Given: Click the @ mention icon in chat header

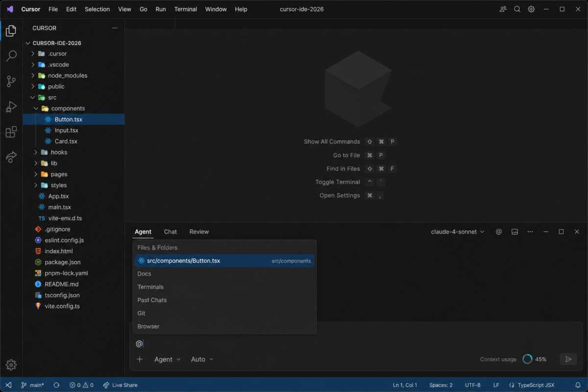Looking at the screenshot, I should coord(499,232).
